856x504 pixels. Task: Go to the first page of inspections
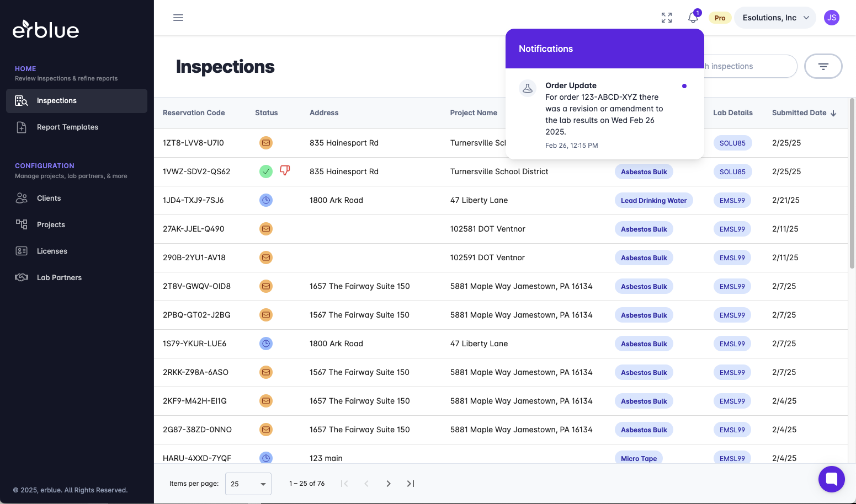pos(344,484)
